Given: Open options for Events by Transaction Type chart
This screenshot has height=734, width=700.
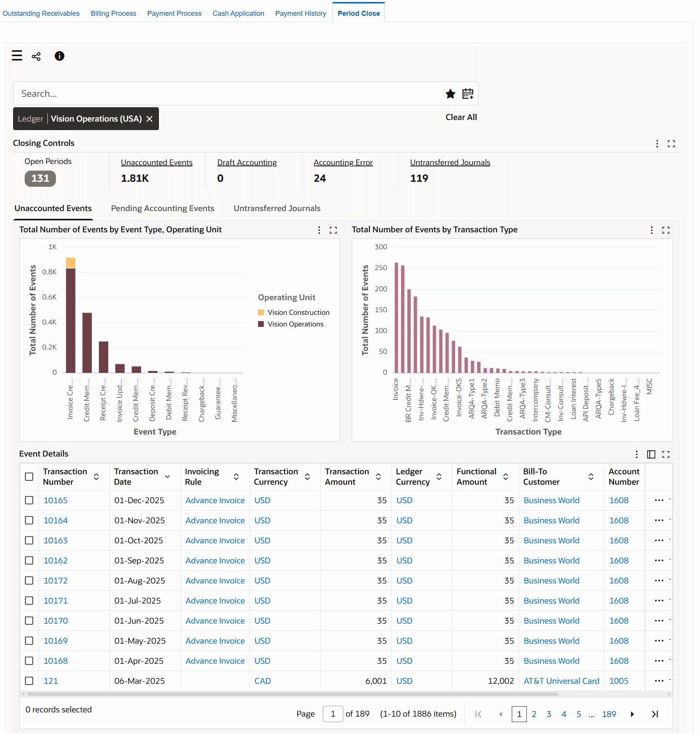Looking at the screenshot, I should click(651, 230).
